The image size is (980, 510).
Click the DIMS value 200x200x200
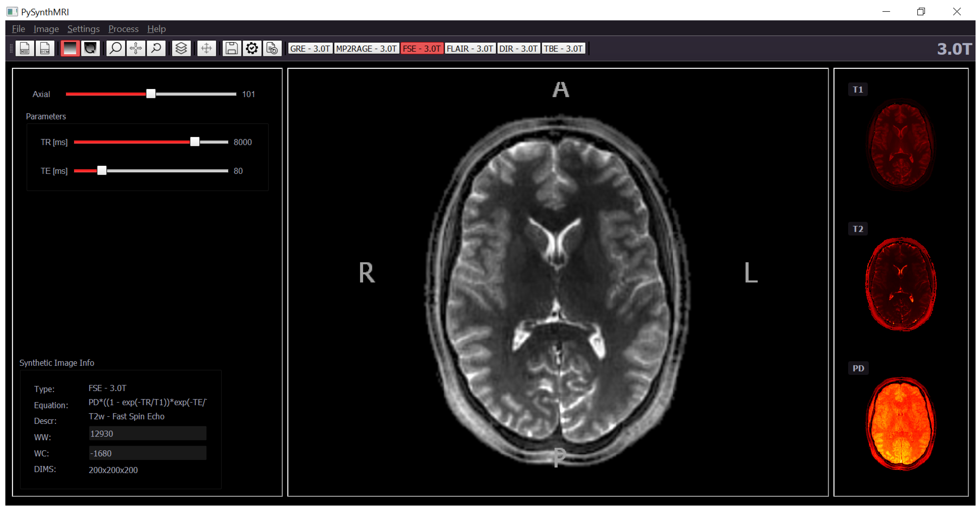[x=113, y=470]
